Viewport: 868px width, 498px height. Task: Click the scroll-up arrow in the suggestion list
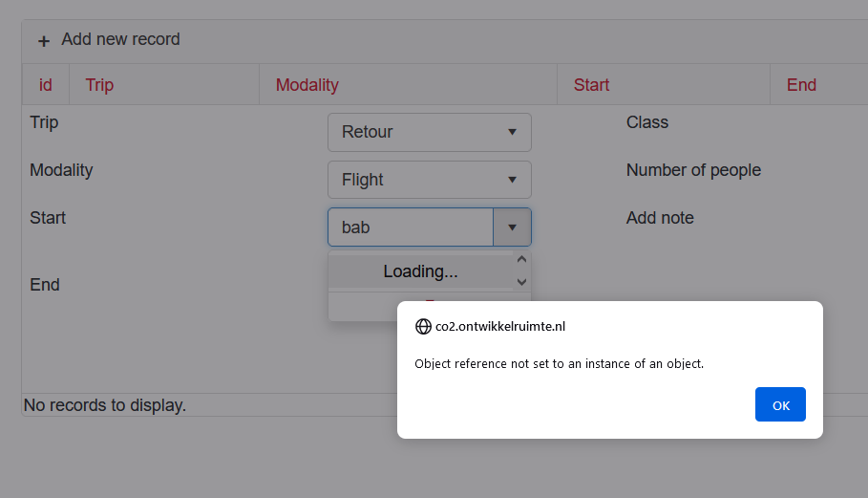click(521, 260)
